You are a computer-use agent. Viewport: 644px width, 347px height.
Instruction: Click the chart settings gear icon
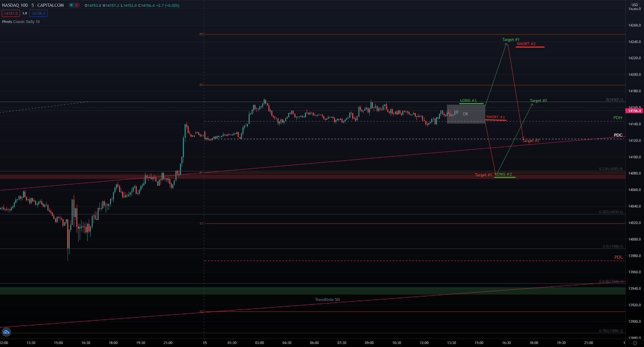tap(635, 343)
